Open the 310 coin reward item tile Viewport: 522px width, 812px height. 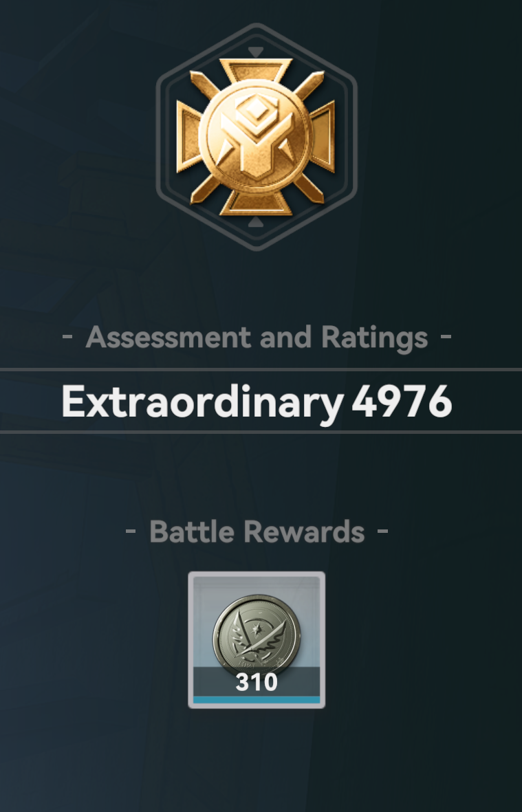point(257,639)
